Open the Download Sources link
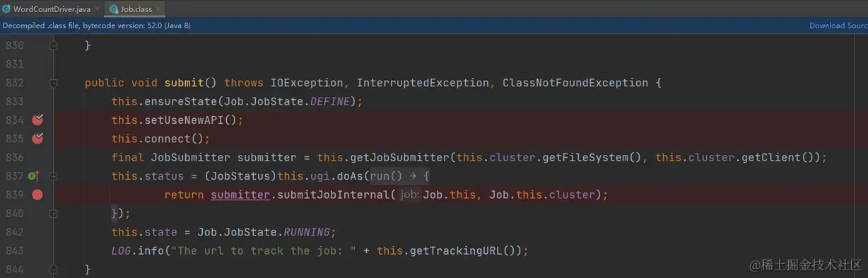868x278 pixels. click(x=838, y=25)
